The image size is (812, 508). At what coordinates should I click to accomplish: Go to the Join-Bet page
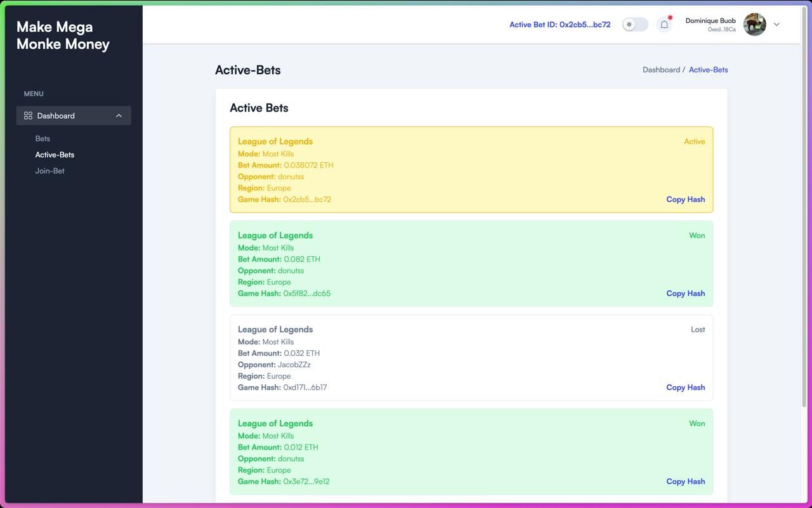(49, 171)
